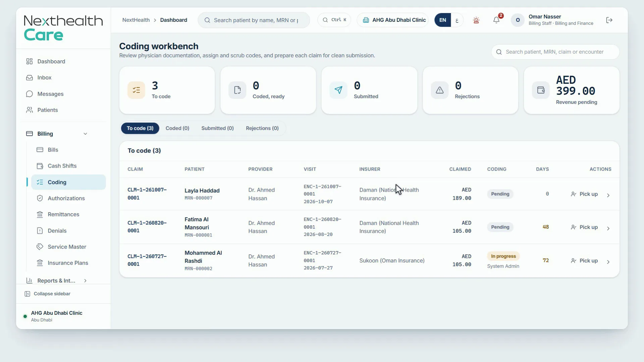The width and height of the screenshot is (644, 362).
Task: Open Cash Shifts under Billing
Action: point(68,166)
